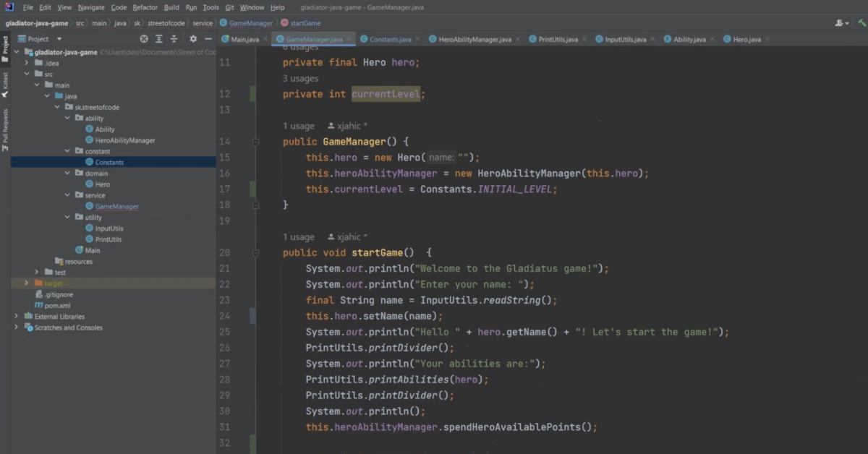Click the Expand All icon in Project panel
Viewport: 868px width, 454px height.
(x=159, y=39)
